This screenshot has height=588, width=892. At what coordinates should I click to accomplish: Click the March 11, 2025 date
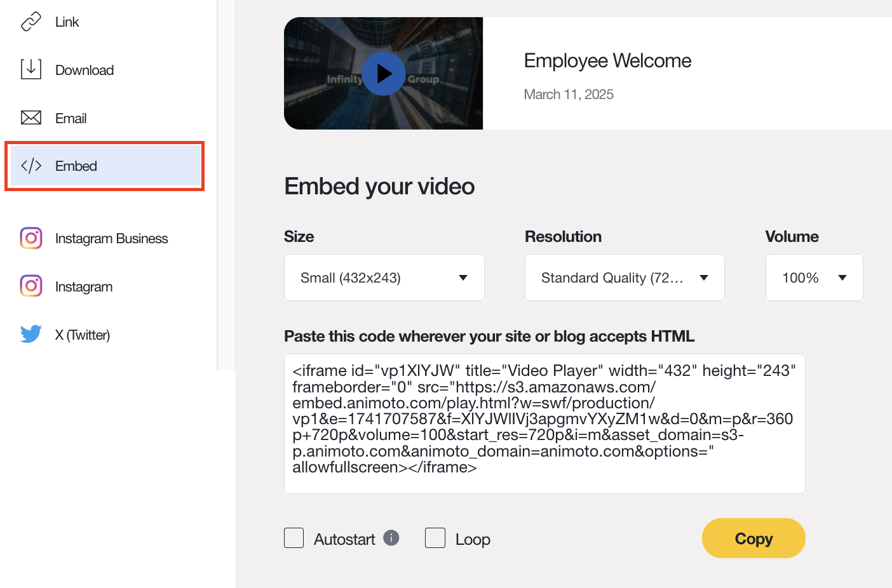[x=569, y=95]
